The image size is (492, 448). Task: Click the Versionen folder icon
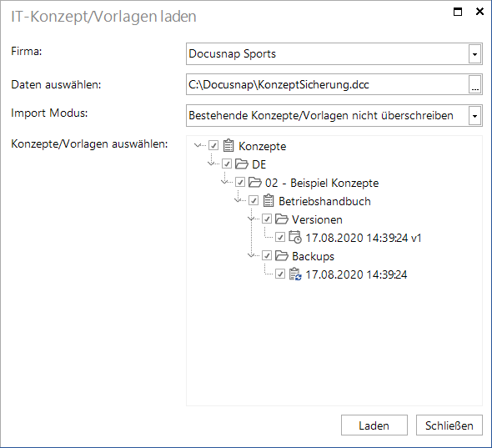coord(282,219)
